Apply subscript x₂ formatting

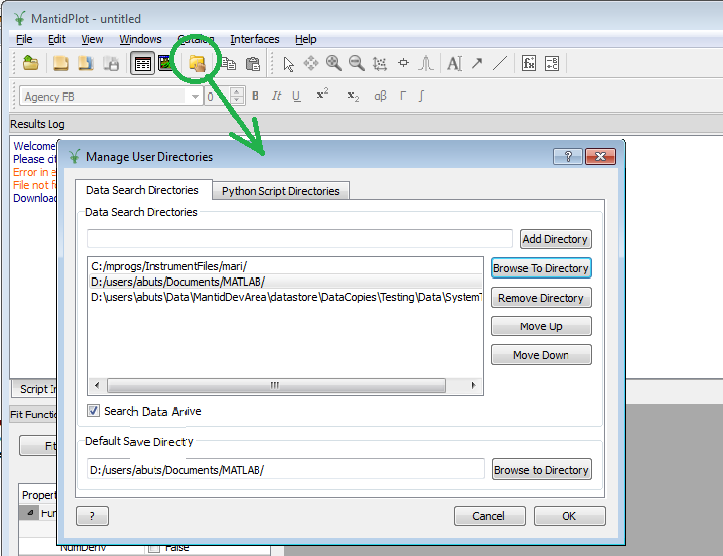(x=353, y=96)
